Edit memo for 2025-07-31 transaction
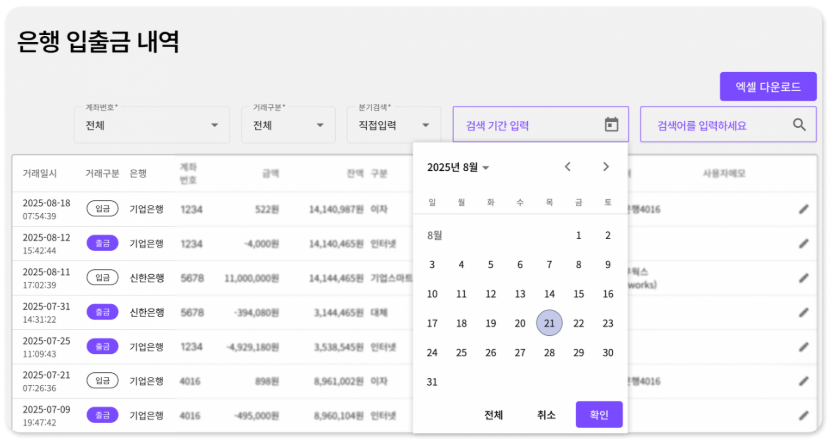 point(803,312)
